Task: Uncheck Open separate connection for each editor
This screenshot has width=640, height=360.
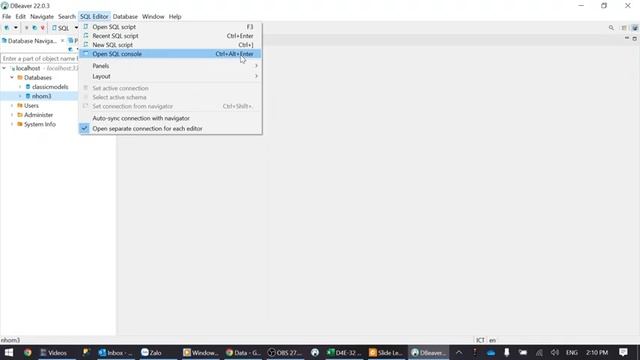Action: (170, 129)
